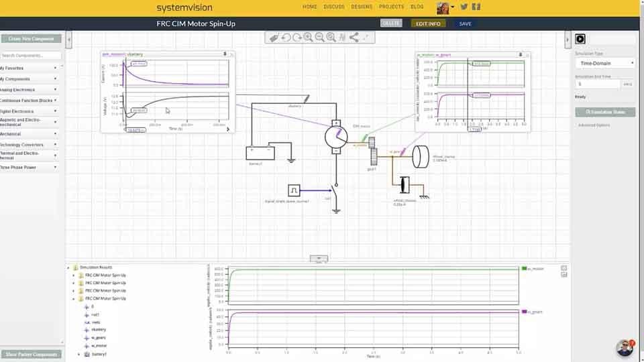Open the Twitter icon in header
644x362 pixels.
(464, 7)
